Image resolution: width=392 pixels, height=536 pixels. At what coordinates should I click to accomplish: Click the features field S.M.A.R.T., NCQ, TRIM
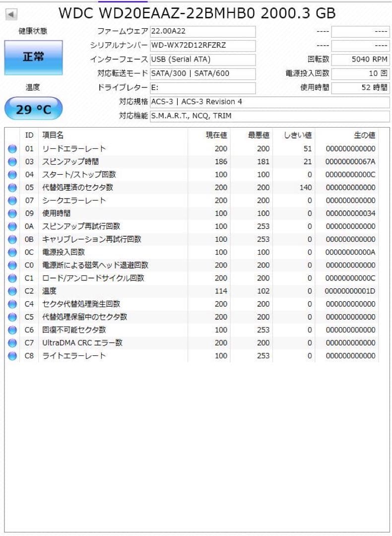click(x=269, y=116)
